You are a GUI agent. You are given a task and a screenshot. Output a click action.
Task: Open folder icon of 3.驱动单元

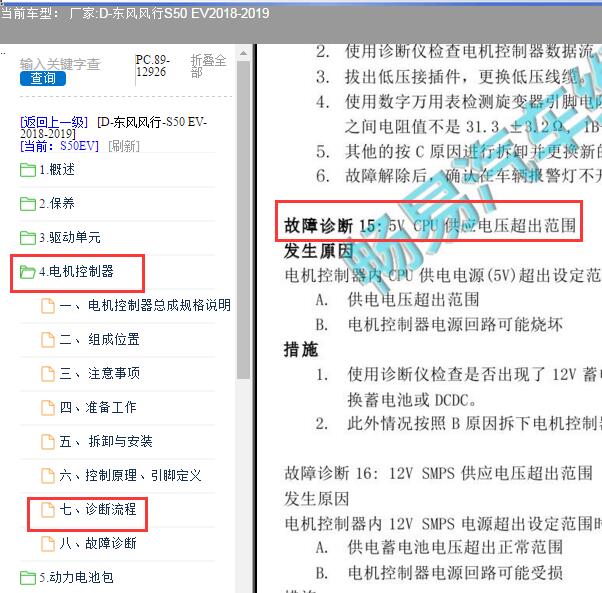click(x=28, y=238)
